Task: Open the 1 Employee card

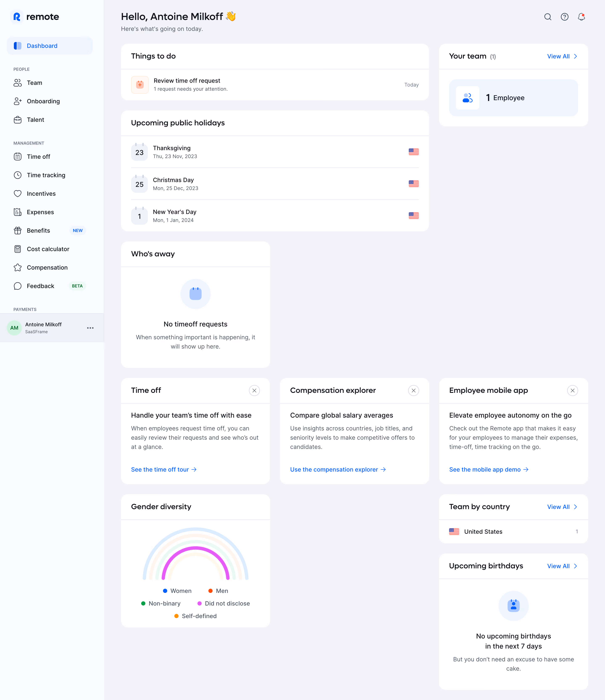Action: [x=513, y=98]
